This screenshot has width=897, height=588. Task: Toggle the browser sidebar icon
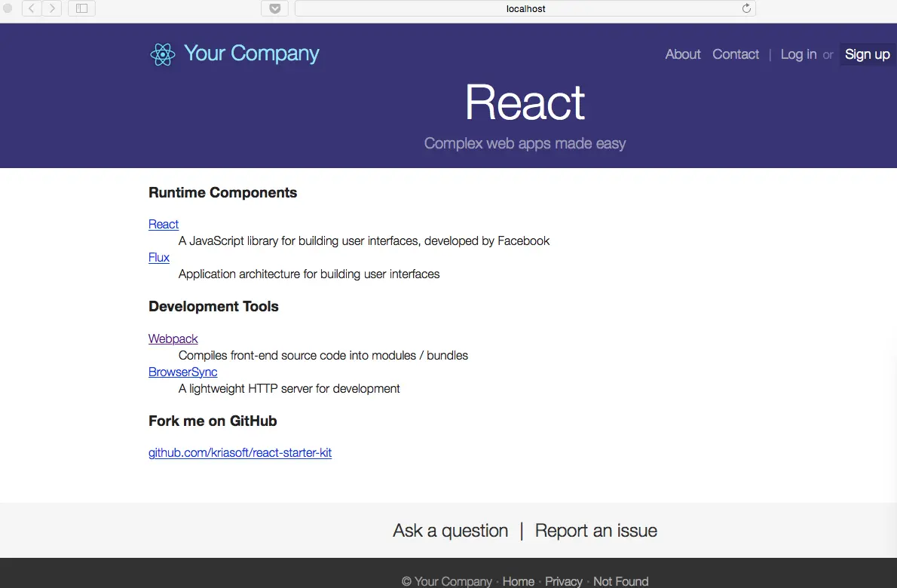(82, 8)
